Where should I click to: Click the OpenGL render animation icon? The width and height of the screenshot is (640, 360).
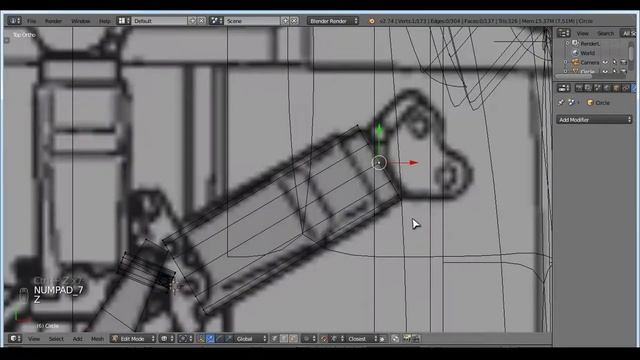tap(416, 339)
